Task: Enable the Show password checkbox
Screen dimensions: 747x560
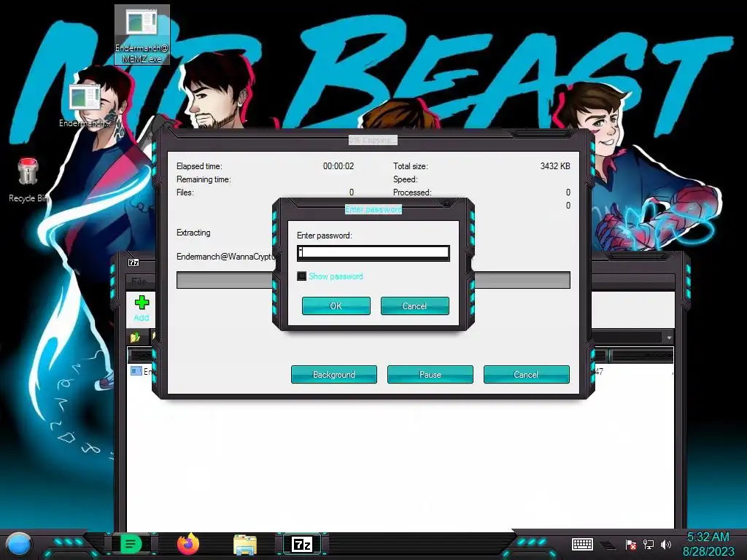Action: [301, 276]
